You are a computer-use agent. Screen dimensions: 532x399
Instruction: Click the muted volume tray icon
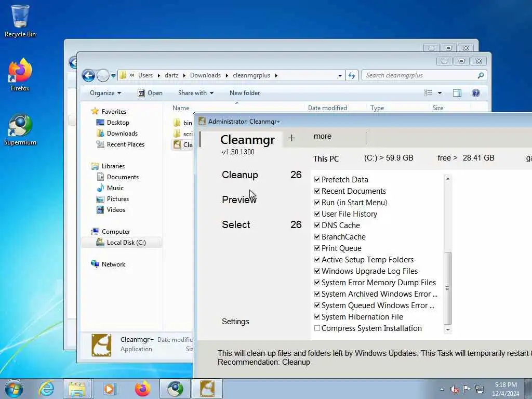point(455,389)
